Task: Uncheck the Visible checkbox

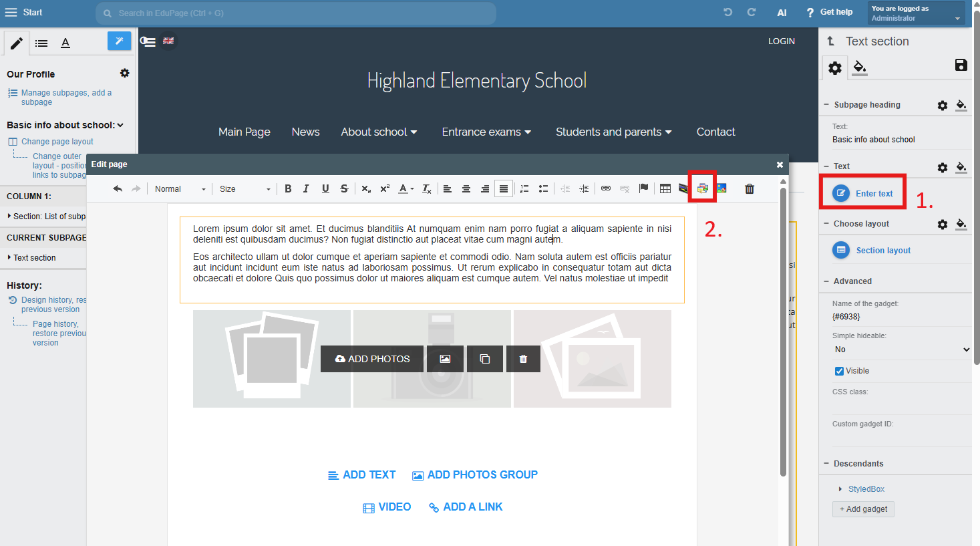Action: tap(839, 371)
